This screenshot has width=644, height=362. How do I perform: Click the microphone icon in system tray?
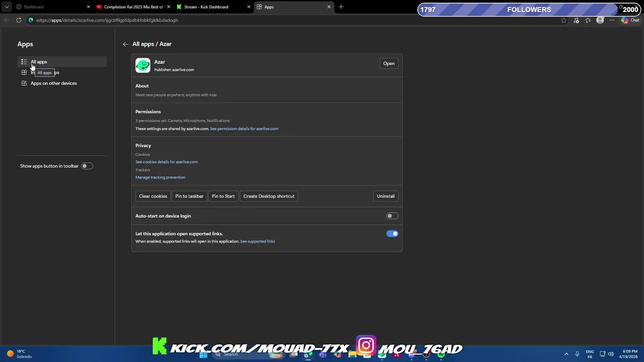click(x=577, y=354)
